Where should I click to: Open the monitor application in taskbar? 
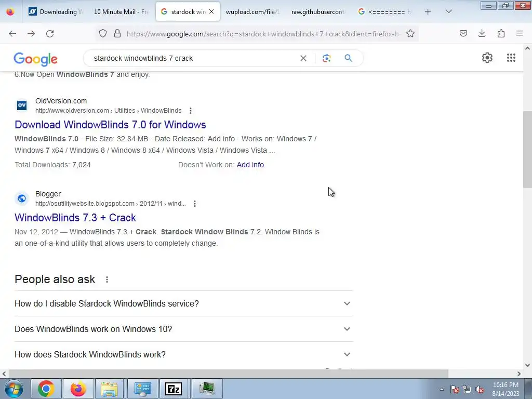[x=207, y=389]
